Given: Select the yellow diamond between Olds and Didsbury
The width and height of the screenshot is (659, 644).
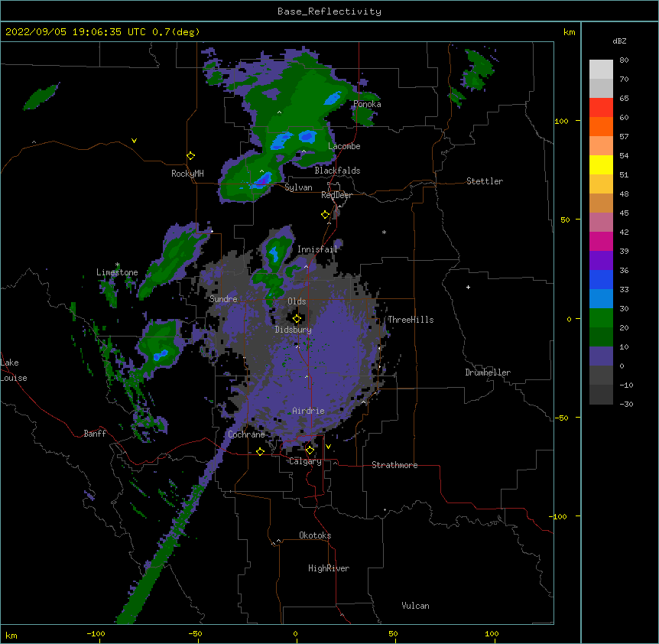Looking at the screenshot, I should pyautogui.click(x=297, y=319).
